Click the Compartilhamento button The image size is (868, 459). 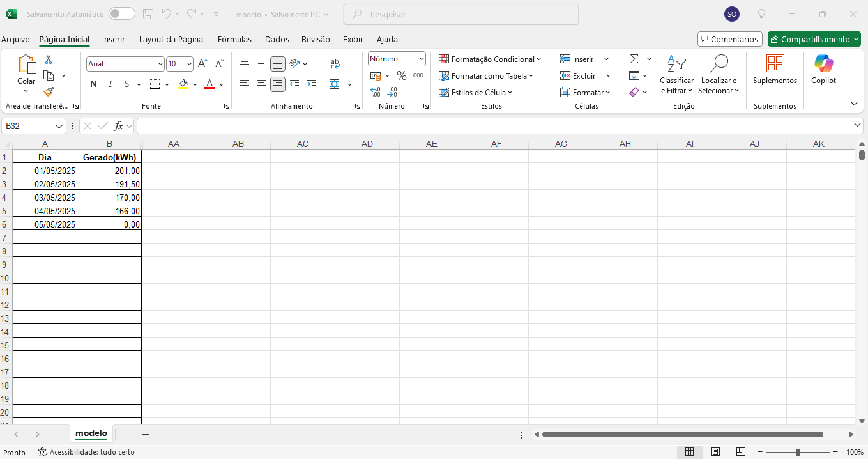point(814,39)
